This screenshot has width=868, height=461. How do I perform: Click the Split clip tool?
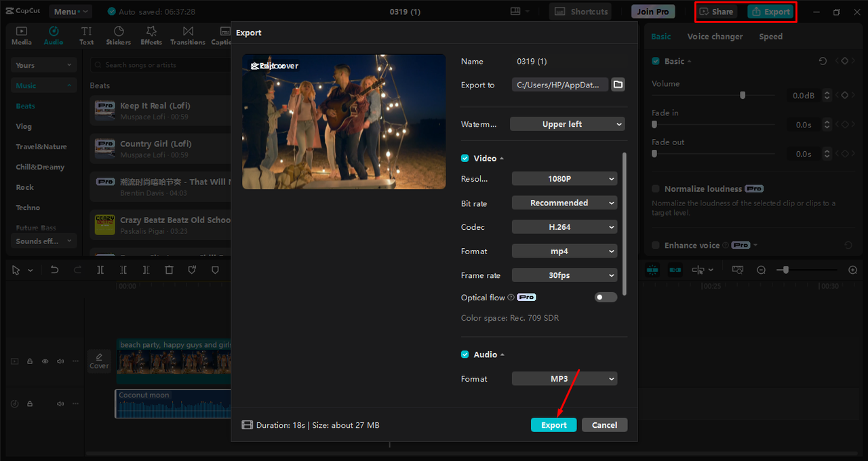pos(100,270)
